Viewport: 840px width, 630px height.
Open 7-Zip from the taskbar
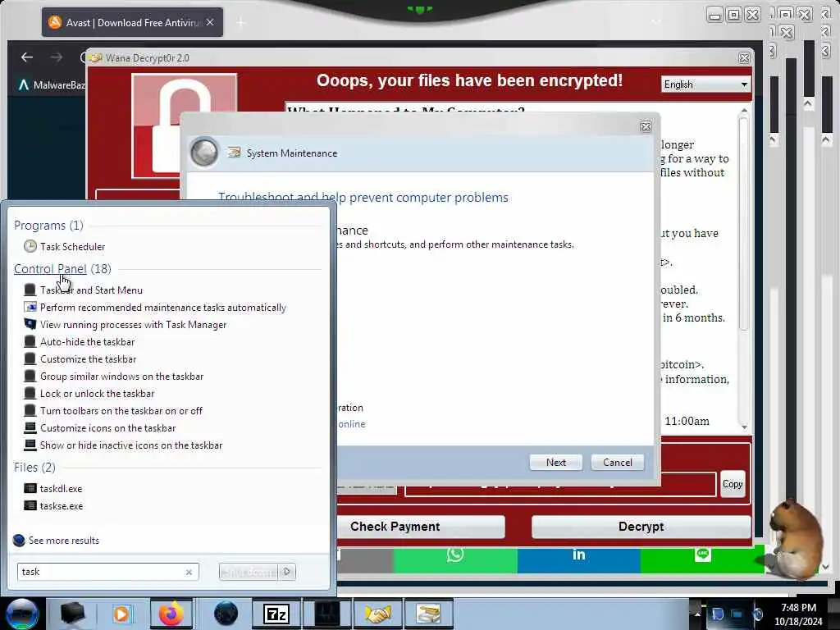tap(276, 614)
